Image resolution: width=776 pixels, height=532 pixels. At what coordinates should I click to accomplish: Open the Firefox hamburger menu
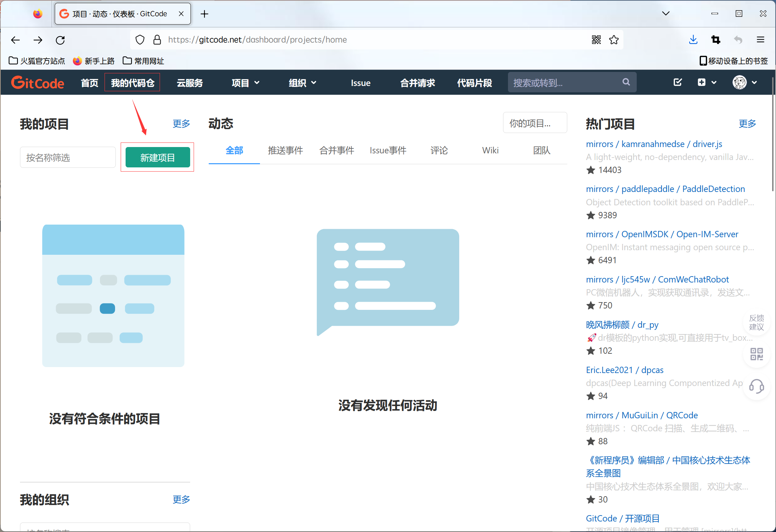[x=761, y=40]
